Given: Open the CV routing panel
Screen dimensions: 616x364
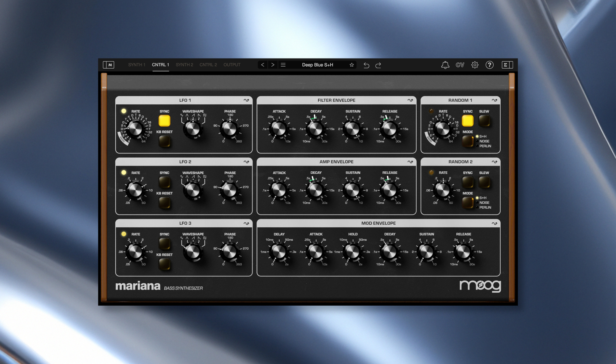Looking at the screenshot, I should (x=459, y=65).
